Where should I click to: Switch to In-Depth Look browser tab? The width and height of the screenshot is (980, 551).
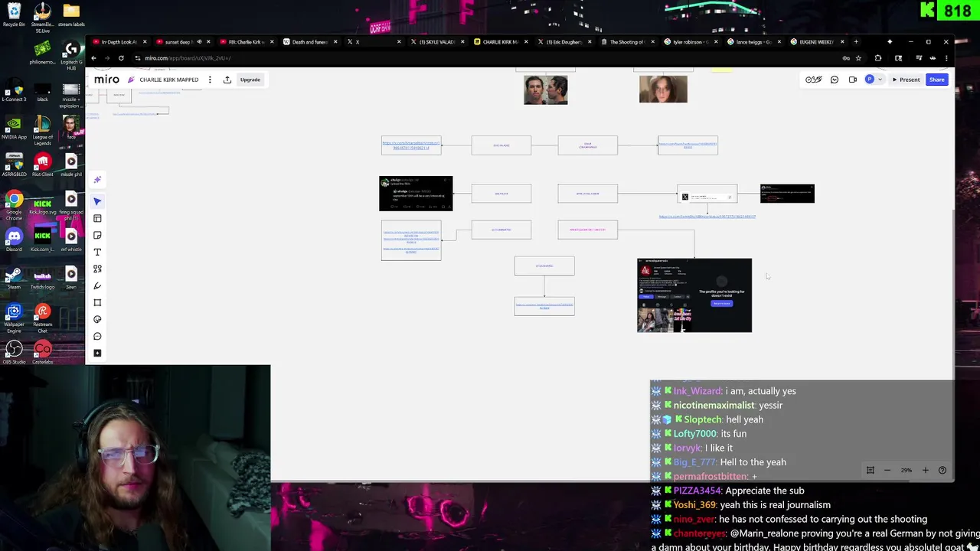(120, 42)
